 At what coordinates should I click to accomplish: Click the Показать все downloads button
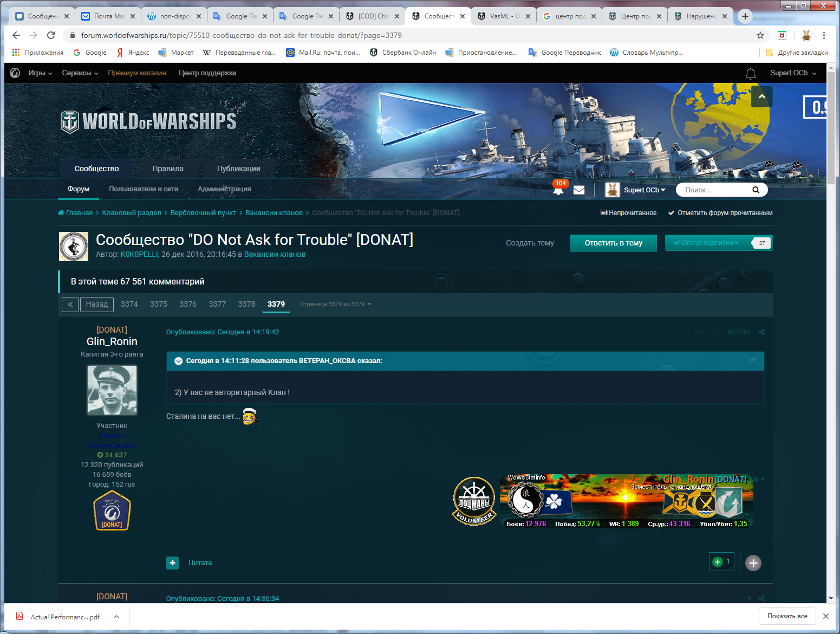coord(787,616)
